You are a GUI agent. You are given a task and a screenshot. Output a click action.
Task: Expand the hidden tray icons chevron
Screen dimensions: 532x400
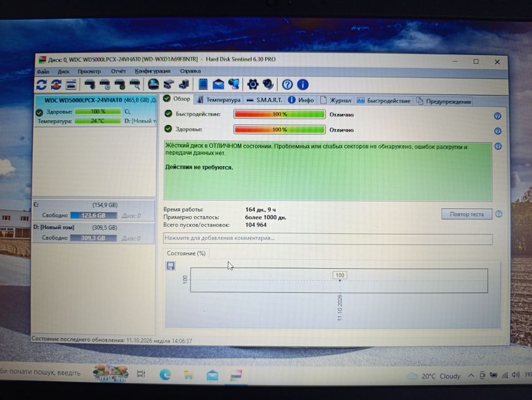pyautogui.click(x=471, y=375)
